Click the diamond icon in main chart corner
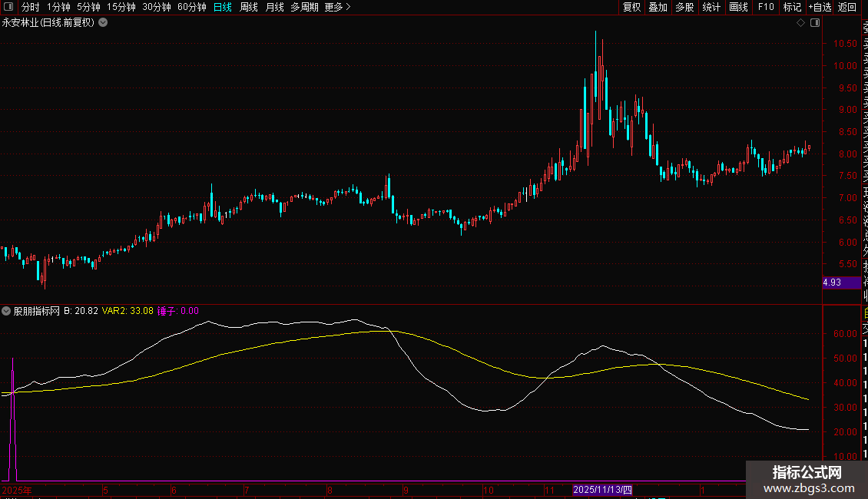Image resolution: width=868 pixels, height=499 pixels. pyautogui.click(x=800, y=23)
